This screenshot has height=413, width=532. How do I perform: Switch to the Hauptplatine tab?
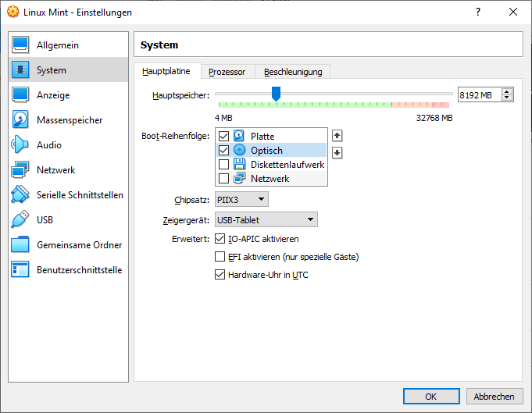click(166, 71)
